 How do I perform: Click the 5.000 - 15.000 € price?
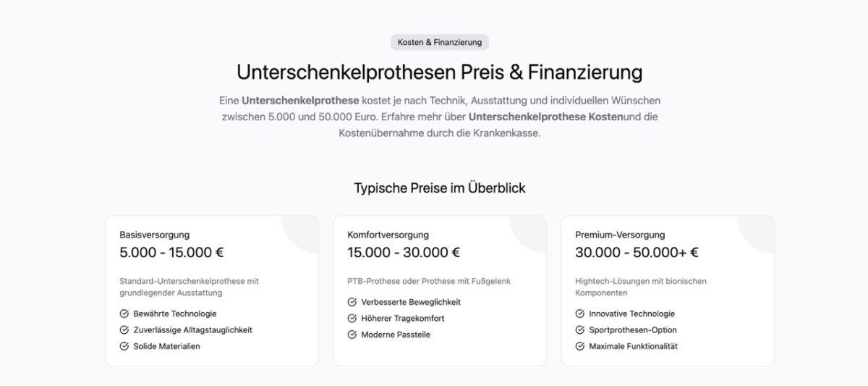click(x=171, y=253)
